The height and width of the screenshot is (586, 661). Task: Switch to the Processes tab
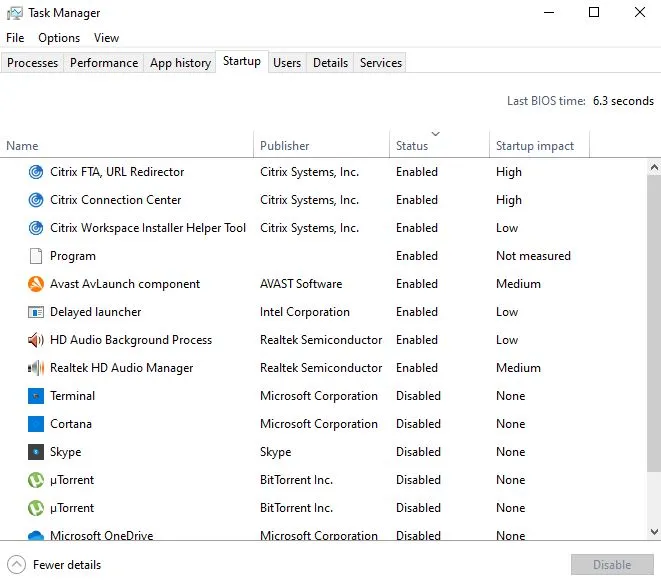pyautogui.click(x=32, y=63)
